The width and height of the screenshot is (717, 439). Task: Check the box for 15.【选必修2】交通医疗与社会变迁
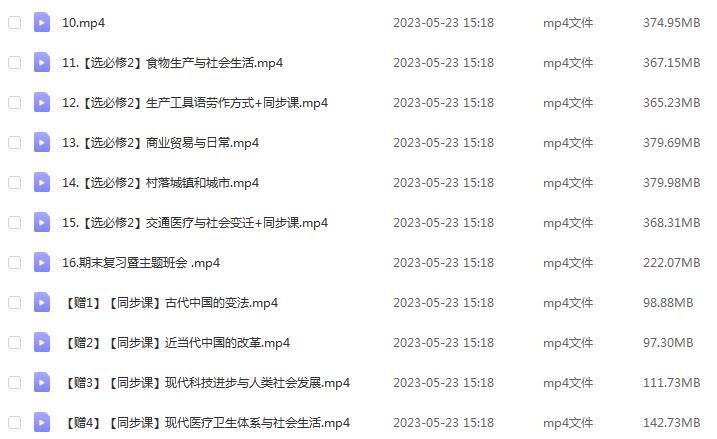(x=15, y=222)
